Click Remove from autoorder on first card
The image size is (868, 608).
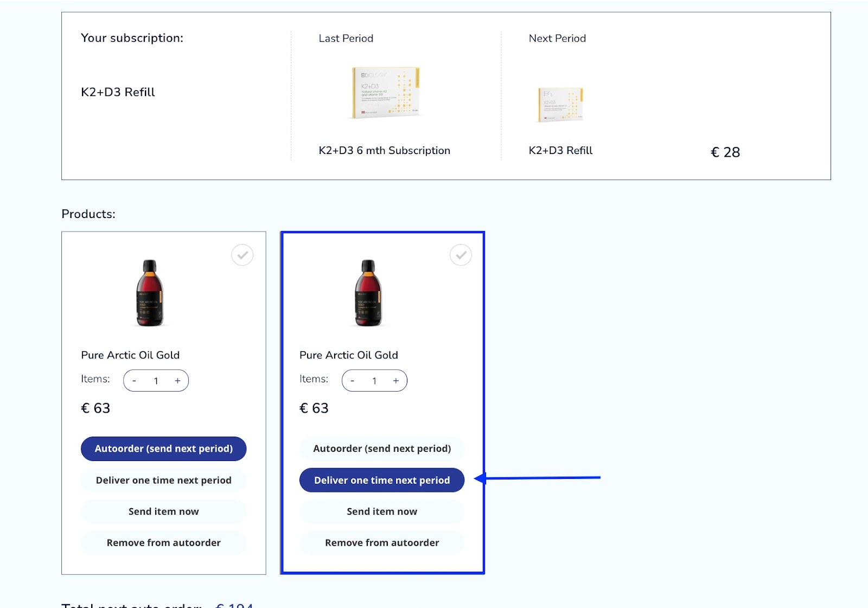(x=164, y=543)
